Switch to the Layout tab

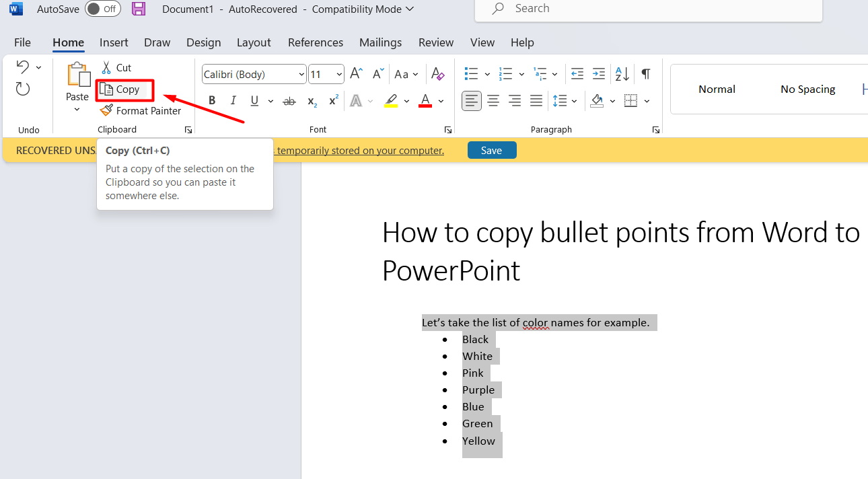254,42
